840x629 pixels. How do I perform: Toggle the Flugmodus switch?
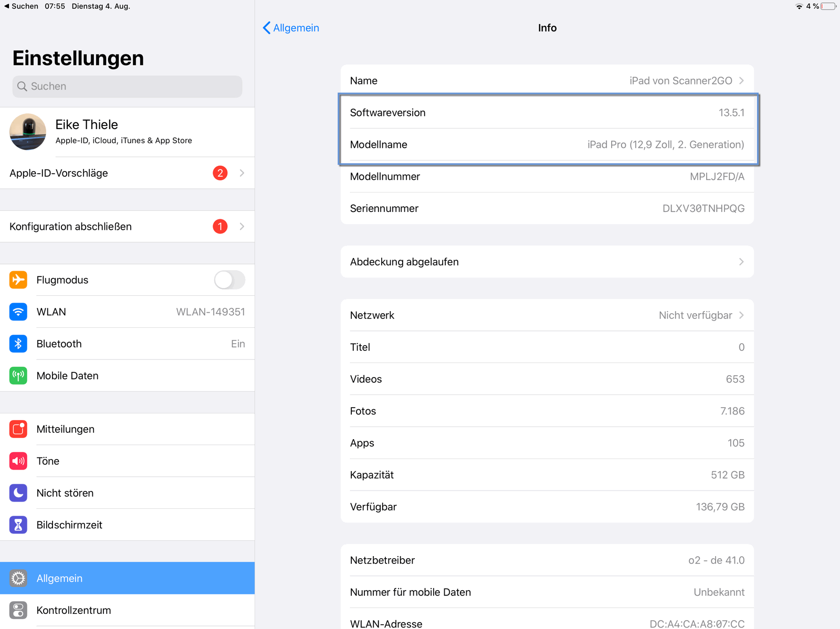pyautogui.click(x=229, y=280)
